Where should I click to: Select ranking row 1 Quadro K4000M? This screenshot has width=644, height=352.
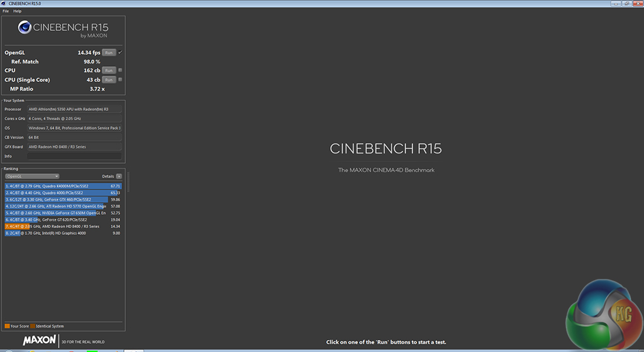(x=64, y=186)
